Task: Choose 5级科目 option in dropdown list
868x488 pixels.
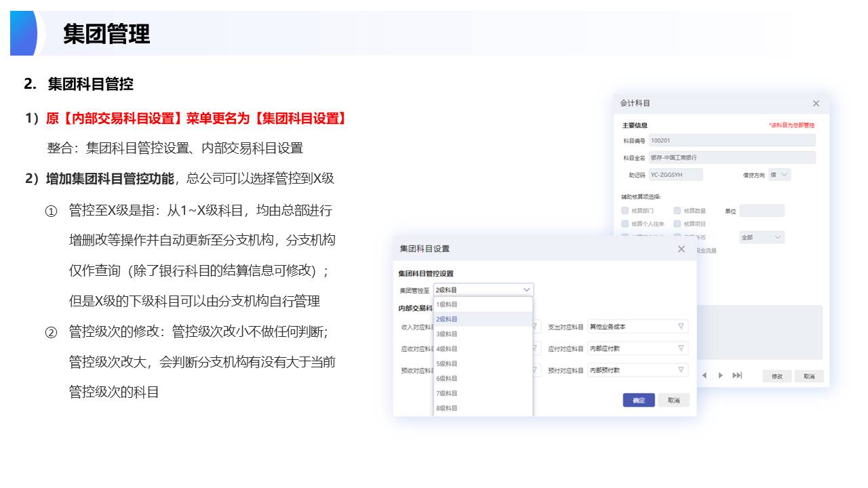Action: (x=447, y=364)
